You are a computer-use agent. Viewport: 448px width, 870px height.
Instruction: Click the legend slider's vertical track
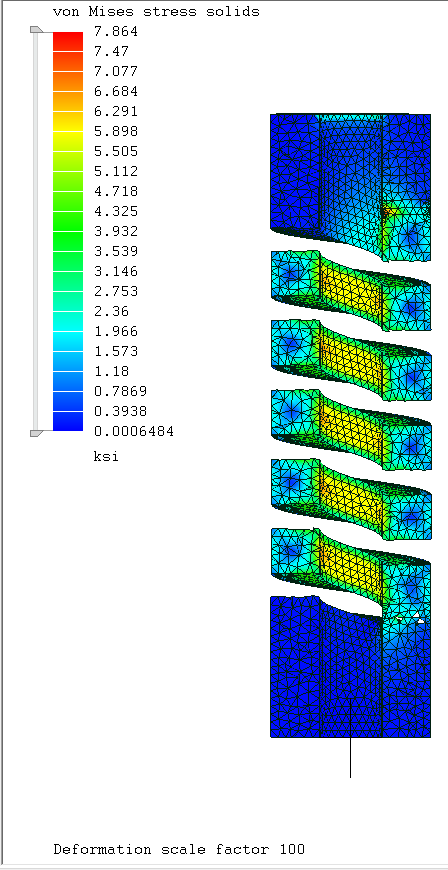point(36,231)
